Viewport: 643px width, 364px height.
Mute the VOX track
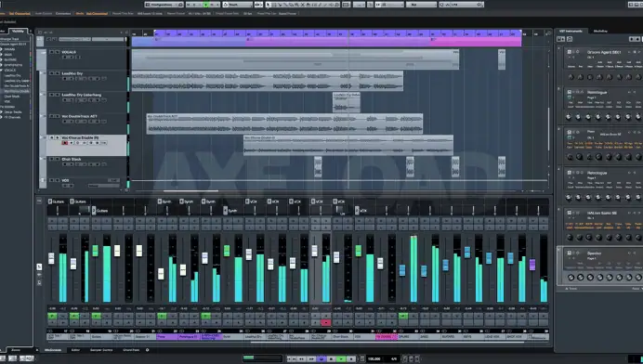tap(52, 180)
